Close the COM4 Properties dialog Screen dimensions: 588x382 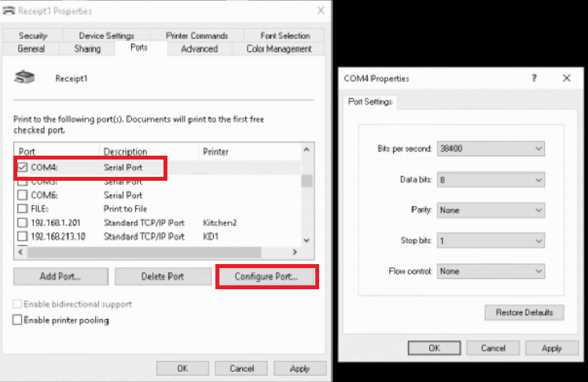(x=567, y=78)
